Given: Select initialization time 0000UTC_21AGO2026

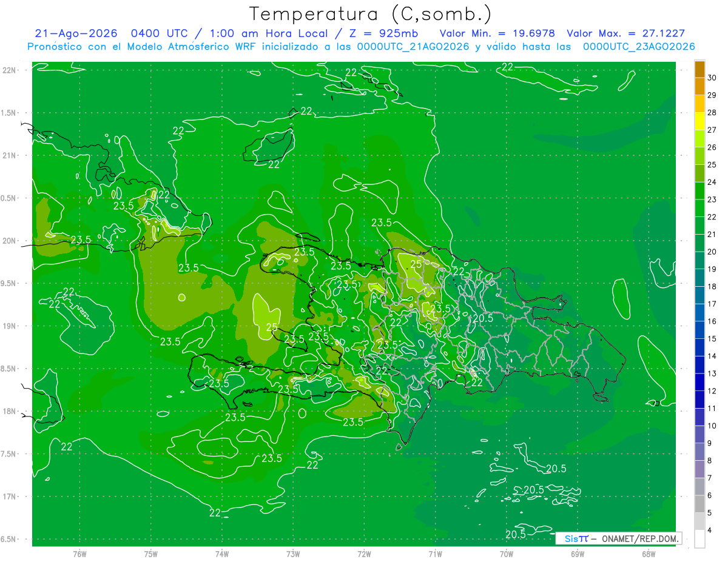Looking at the screenshot, I should 413,47.
